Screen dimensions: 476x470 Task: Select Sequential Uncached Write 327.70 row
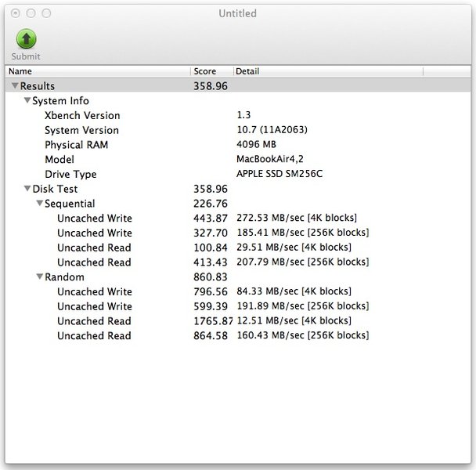238,233
